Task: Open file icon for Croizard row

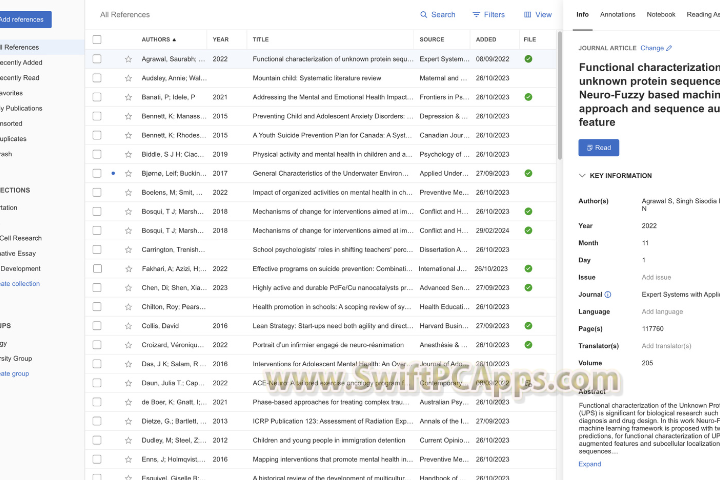Action: coord(529,344)
